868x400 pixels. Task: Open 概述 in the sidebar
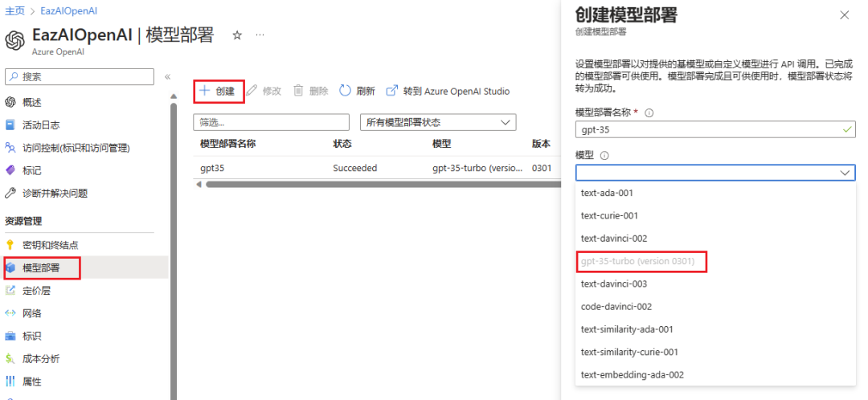32,102
